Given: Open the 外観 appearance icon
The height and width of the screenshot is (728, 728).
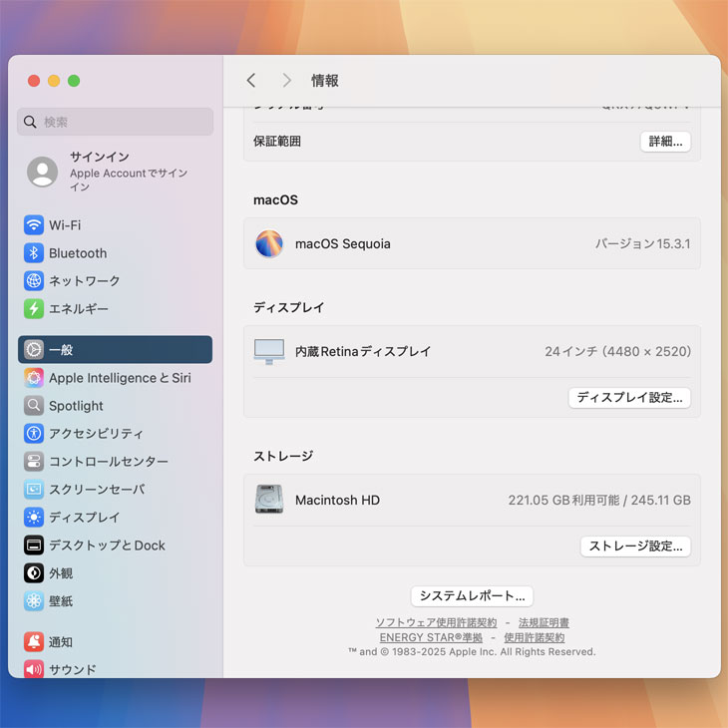Looking at the screenshot, I should [x=34, y=573].
